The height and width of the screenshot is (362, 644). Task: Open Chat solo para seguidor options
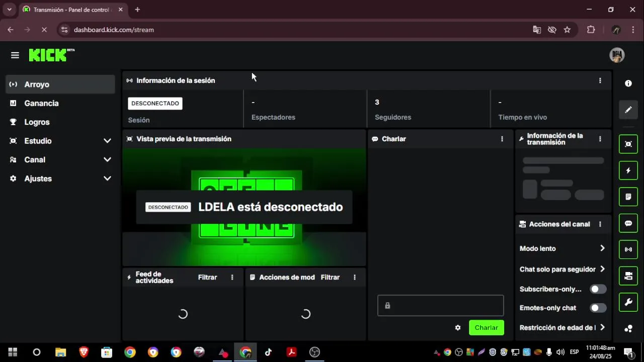(x=562, y=269)
